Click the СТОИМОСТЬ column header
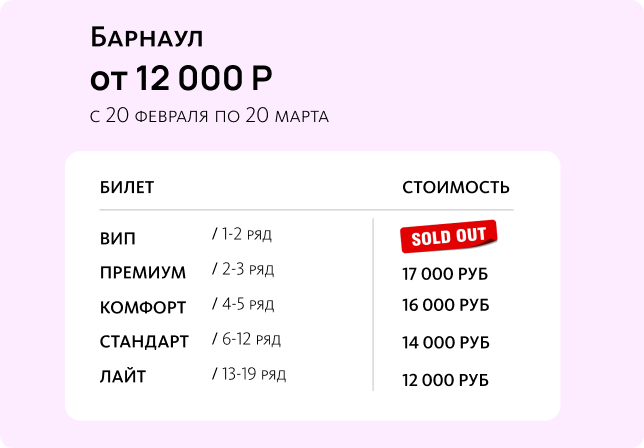 point(455,187)
